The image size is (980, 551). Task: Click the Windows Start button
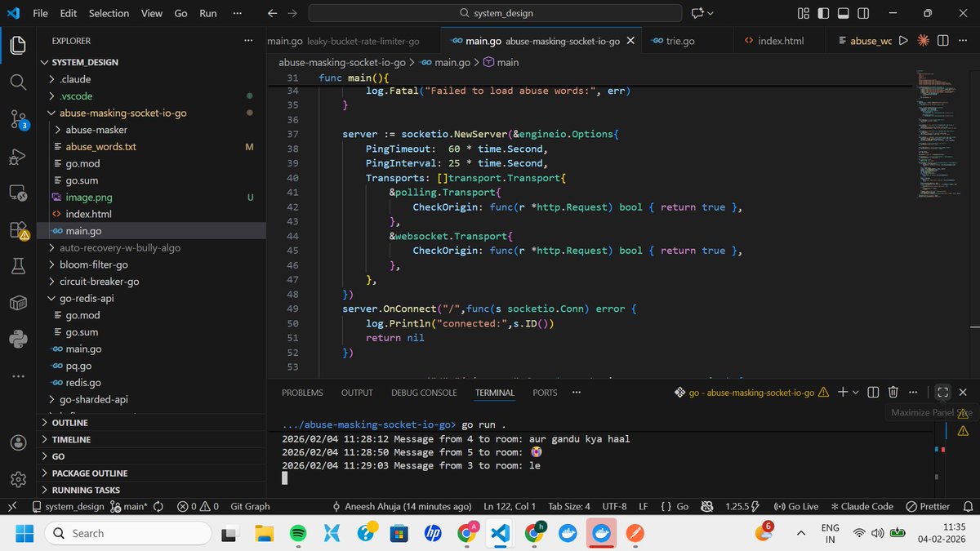(x=23, y=533)
